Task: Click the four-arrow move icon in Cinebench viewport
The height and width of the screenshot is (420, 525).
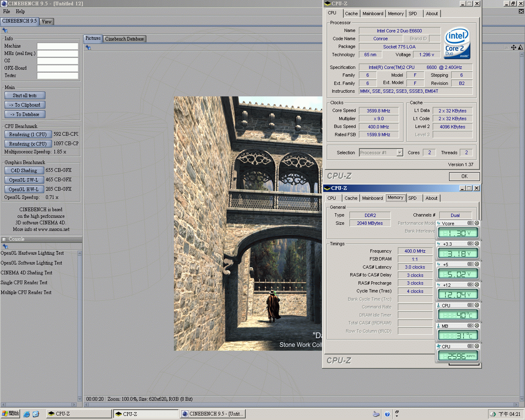Action: 514,47
